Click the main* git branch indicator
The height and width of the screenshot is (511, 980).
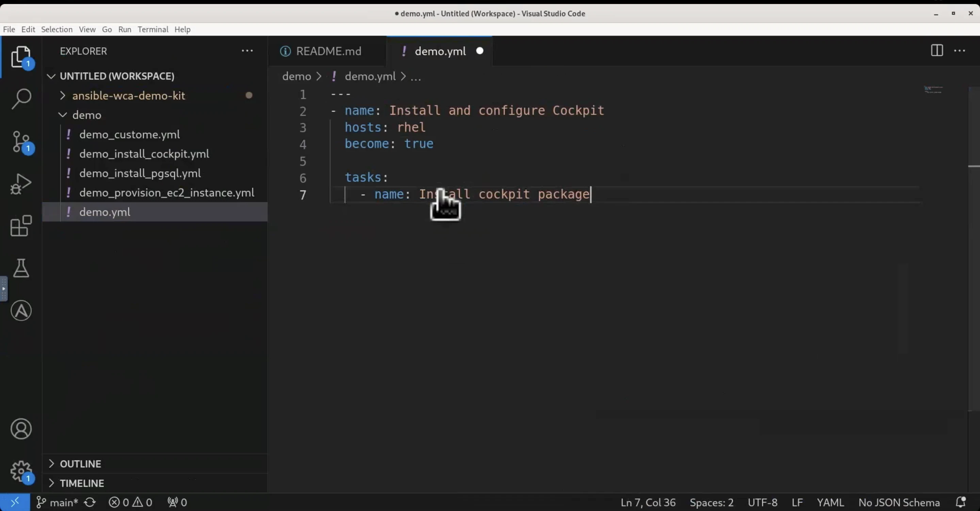pos(57,502)
